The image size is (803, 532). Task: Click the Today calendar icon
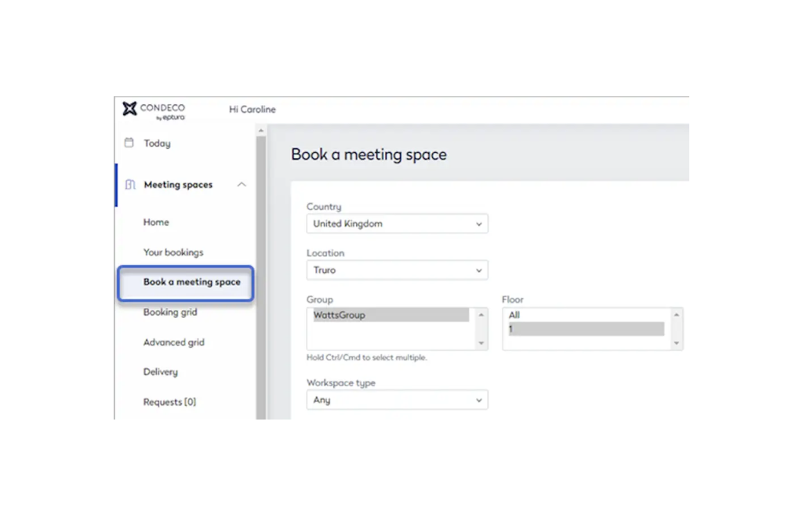(129, 143)
